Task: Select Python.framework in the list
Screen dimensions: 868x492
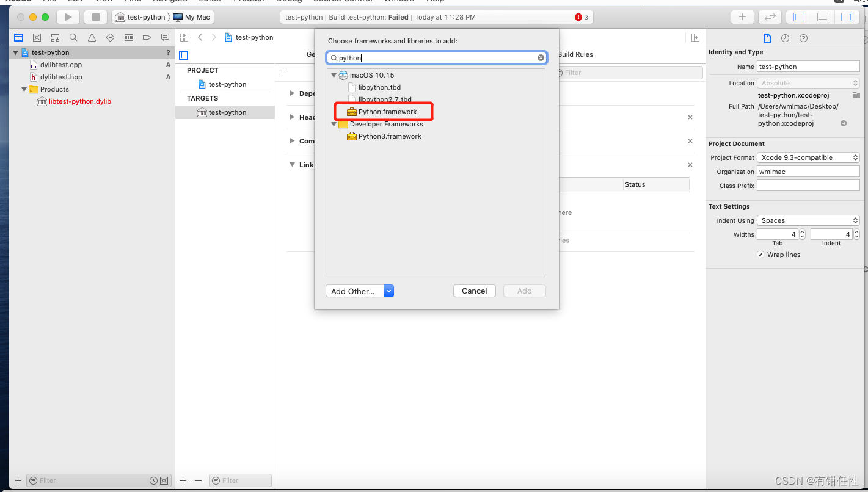Action: [x=387, y=112]
